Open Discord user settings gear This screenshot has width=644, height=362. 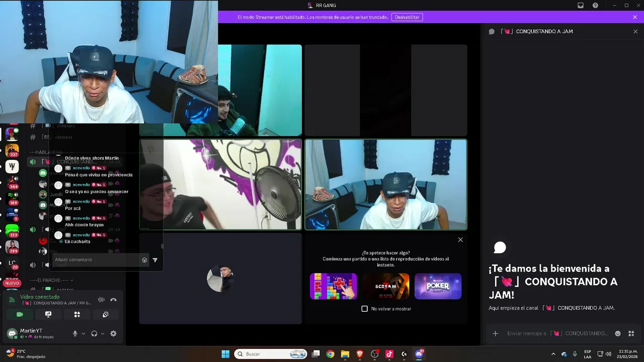click(113, 333)
